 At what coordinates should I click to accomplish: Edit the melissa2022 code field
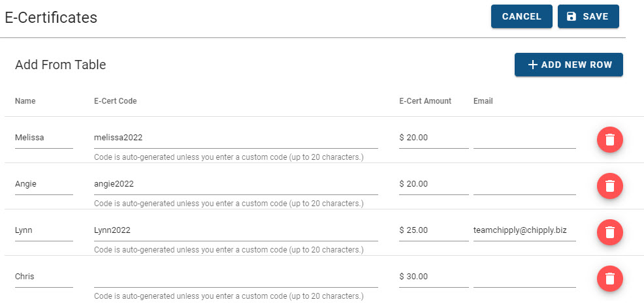coord(236,138)
